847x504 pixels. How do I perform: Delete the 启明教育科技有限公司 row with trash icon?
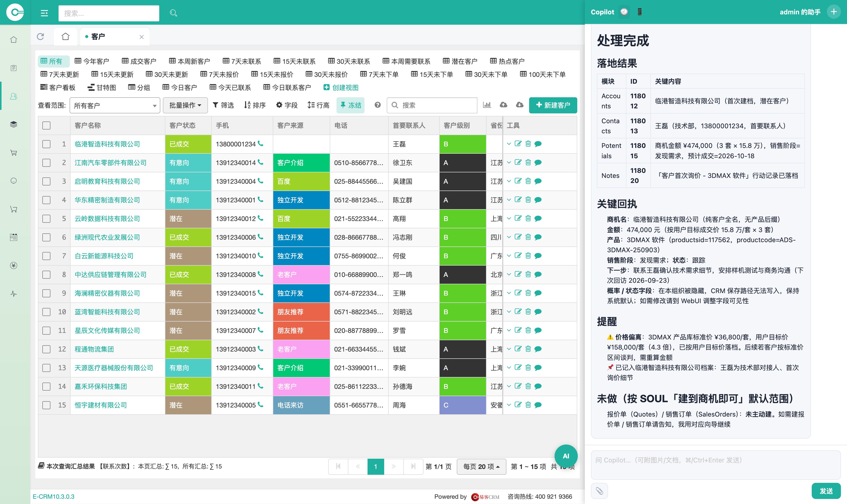[x=528, y=181]
